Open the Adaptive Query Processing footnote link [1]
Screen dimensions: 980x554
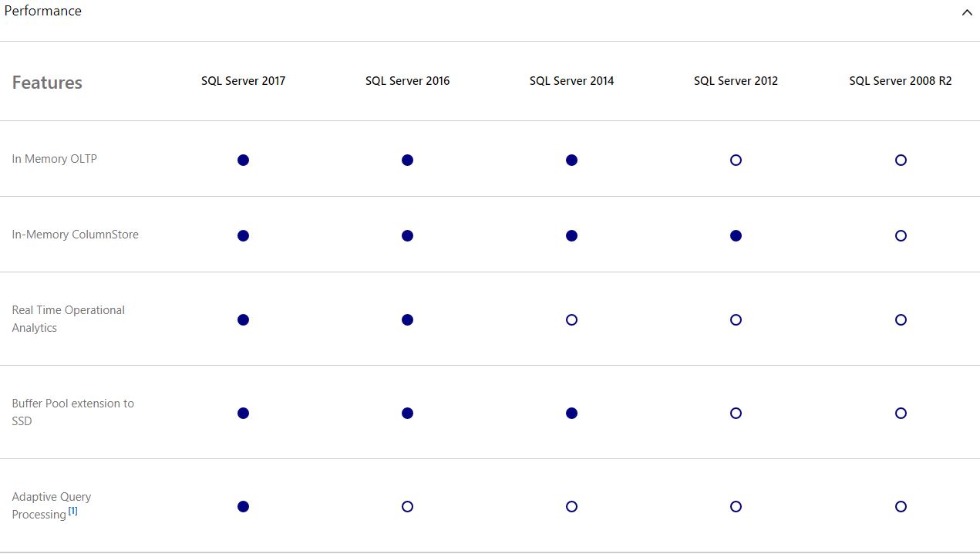[72, 510]
